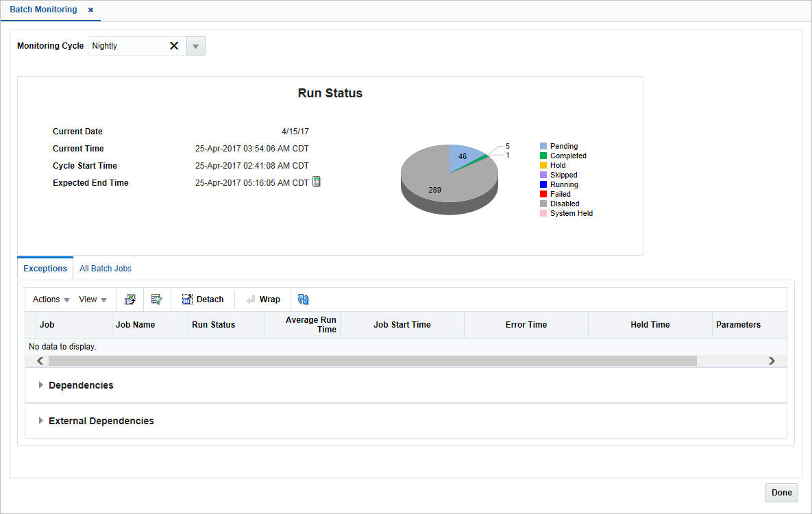Export the exceptions table to Excel
This screenshot has height=514, width=812.
tap(130, 299)
